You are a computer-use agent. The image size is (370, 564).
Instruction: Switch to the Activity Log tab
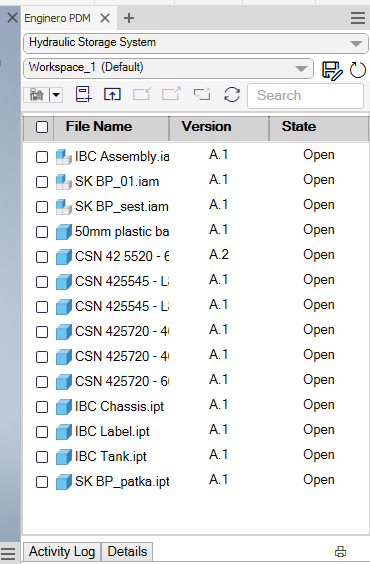(62, 551)
